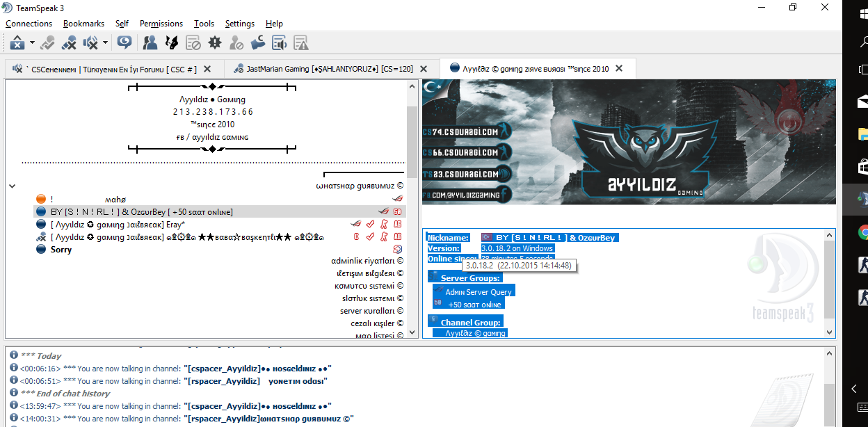This screenshot has width=868, height=427.
Task: Toggle the speech bubble icon in the toolbar
Action: 124,43
